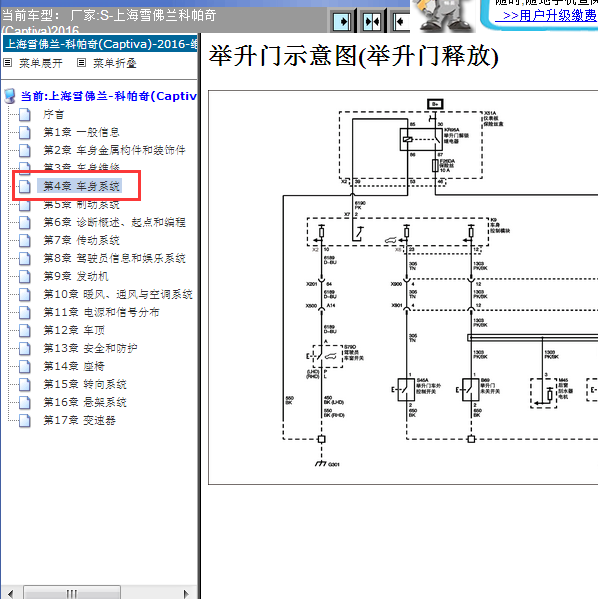The width and height of the screenshot is (598, 599).
Task: Open 第7章 传动系统
Action: click(81, 240)
